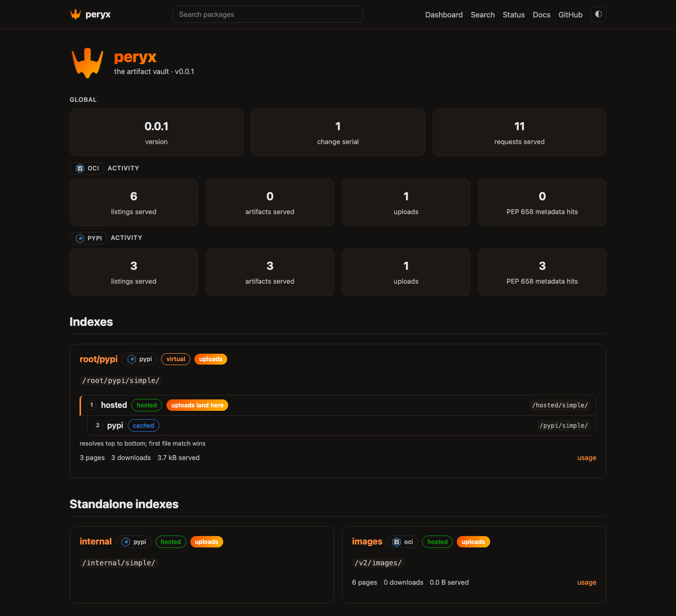Open the Docs nav item
Image resolution: width=676 pixels, height=616 pixels.
[x=541, y=15]
